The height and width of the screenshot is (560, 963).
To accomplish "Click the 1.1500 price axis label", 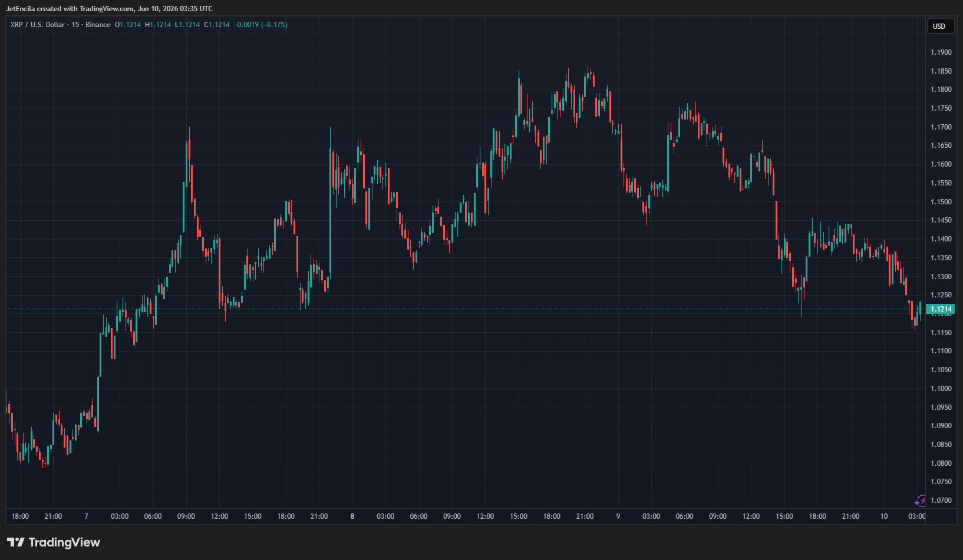I will [x=941, y=202].
